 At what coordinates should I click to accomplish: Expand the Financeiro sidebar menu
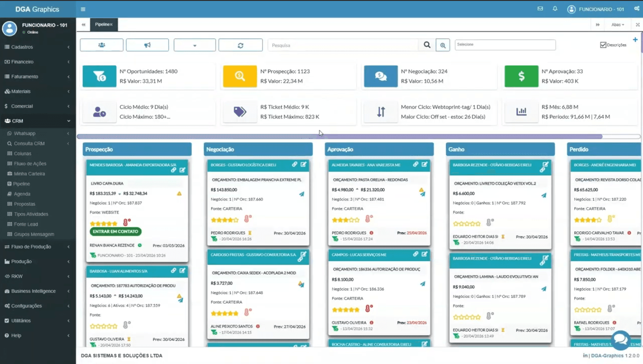36,62
